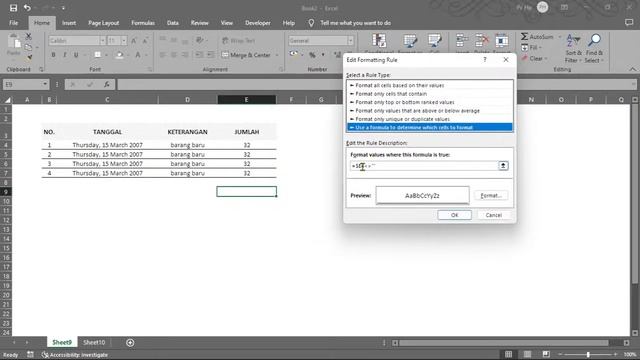Click the Insert Function fx icon
640x360 pixels.
point(107,84)
